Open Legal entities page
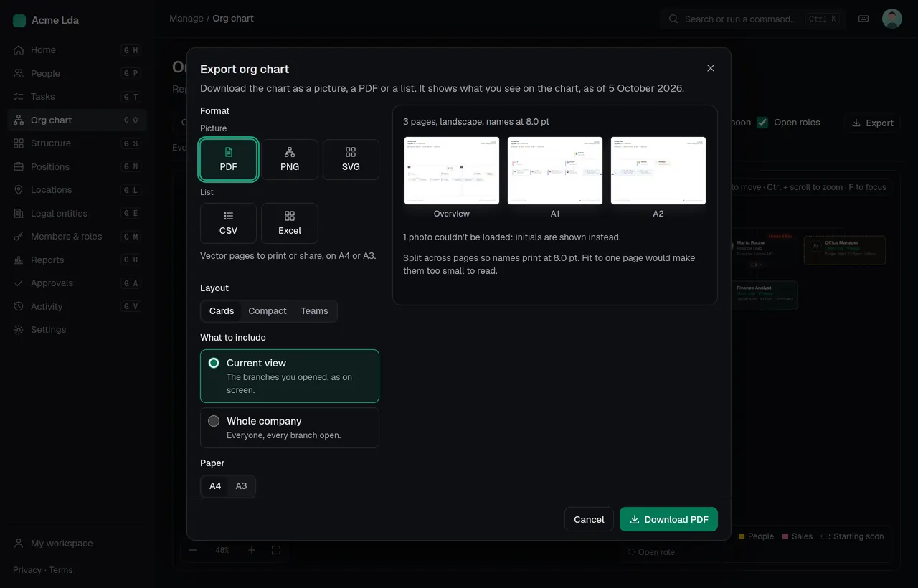The image size is (918, 588). [x=77, y=213]
